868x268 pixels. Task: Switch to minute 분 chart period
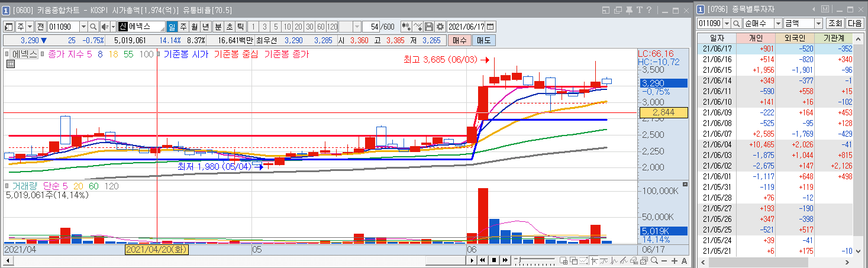pos(218,27)
